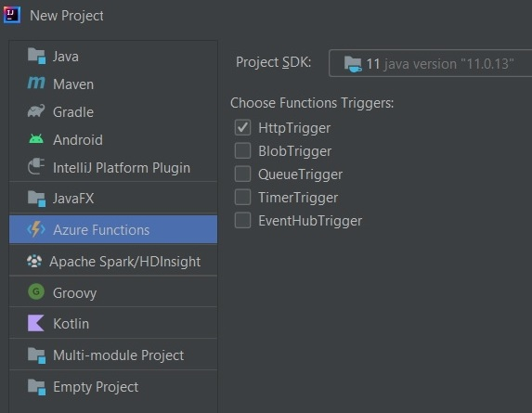The height and width of the screenshot is (413, 532).
Task: Select Multi-module Project entry
Action: 113,355
